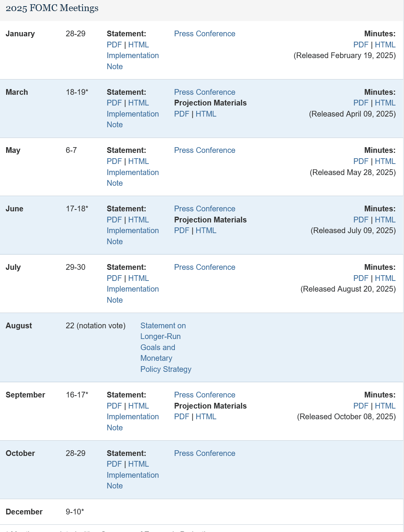Open May minutes in HTML
The width and height of the screenshot is (404, 532).
click(385, 161)
